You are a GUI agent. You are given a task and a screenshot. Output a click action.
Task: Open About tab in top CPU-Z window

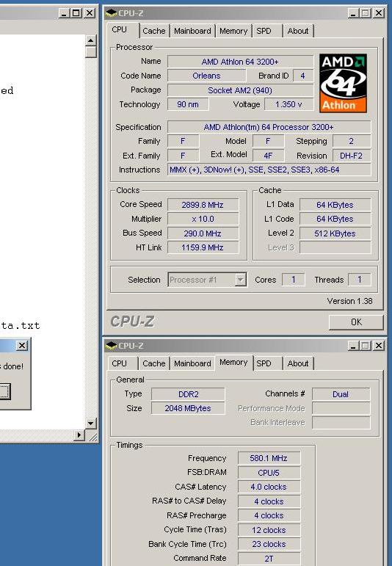click(x=298, y=31)
